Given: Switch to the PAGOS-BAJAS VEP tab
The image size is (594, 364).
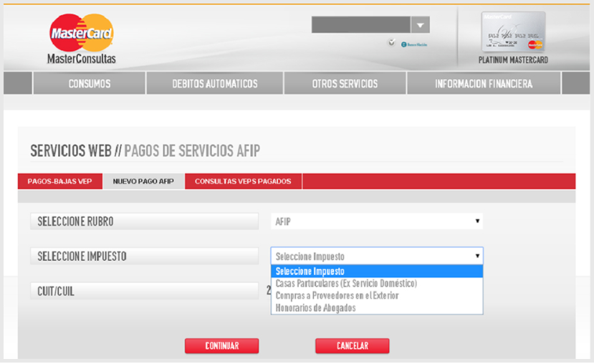Looking at the screenshot, I should tap(59, 181).
